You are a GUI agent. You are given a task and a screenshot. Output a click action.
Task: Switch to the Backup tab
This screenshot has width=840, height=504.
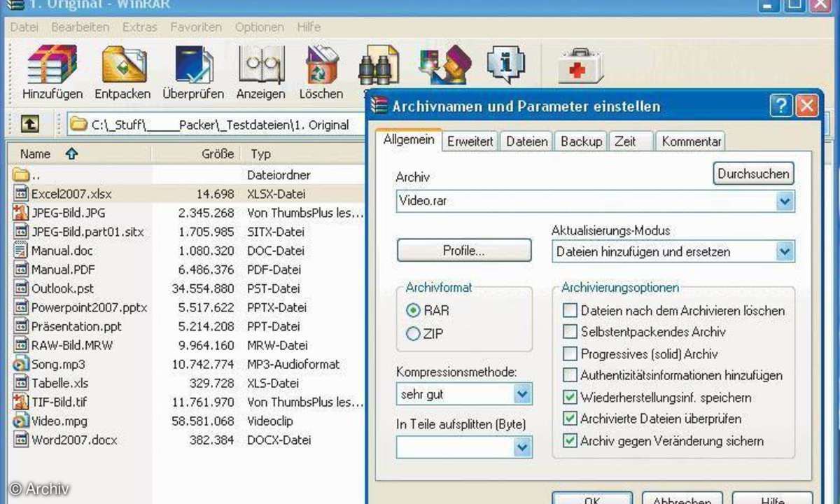click(x=582, y=141)
